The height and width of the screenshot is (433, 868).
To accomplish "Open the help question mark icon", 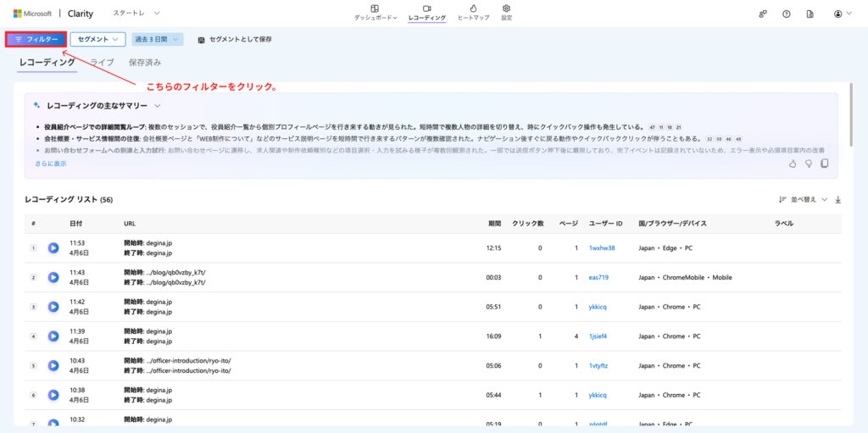I will [x=787, y=14].
